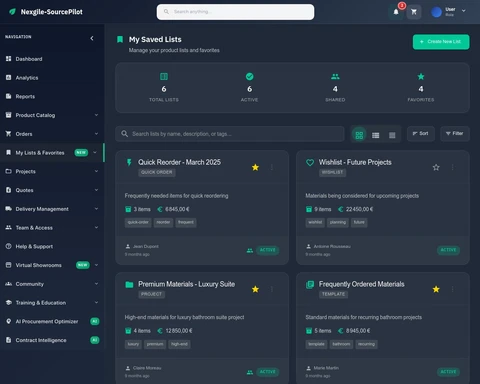Open the Filter button
480x384 pixels.
point(455,134)
